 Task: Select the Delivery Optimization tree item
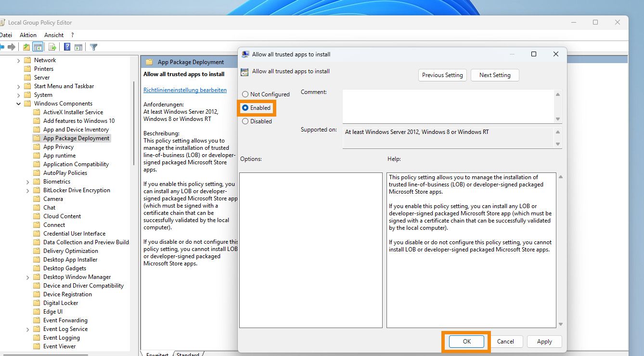pos(70,251)
